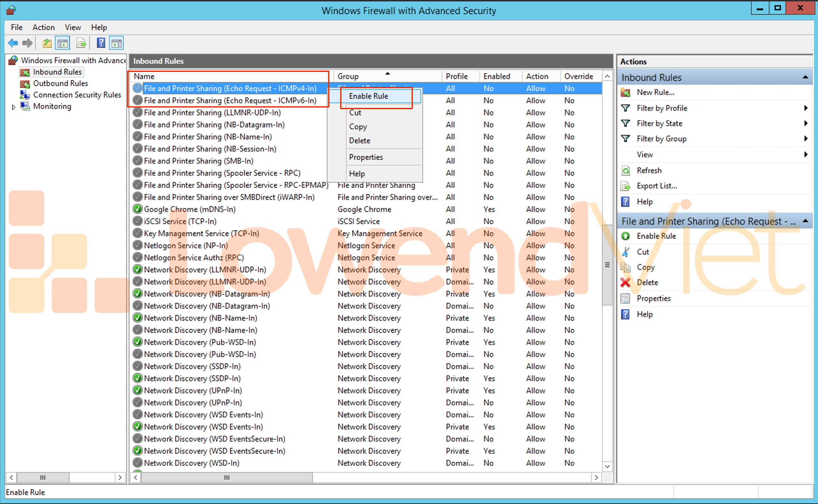Click gray disabled status icon on iSCSI Service rule
The height and width of the screenshot is (504, 818).
coord(137,221)
